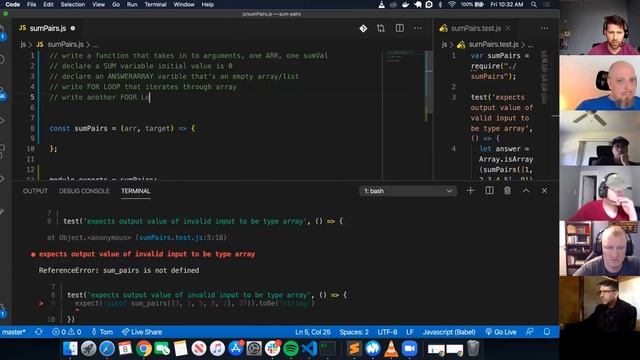640x360 pixels.
Task: Open Zoom from the dock
Action: click(x=409, y=349)
